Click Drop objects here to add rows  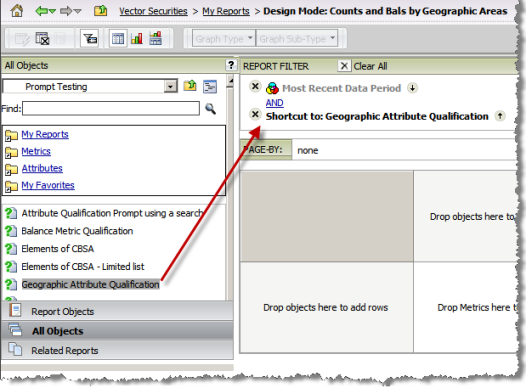click(326, 308)
